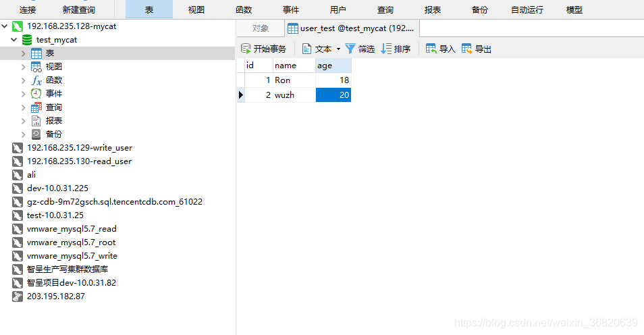Screen dimensions: 644x335
Task: Select the cell containing wuzh
Action: pos(294,95)
